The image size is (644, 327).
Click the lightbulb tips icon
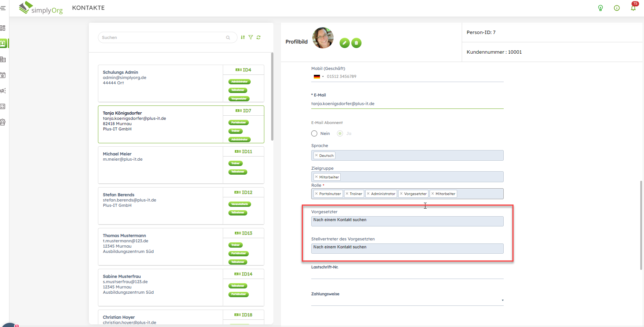pyautogui.click(x=600, y=8)
